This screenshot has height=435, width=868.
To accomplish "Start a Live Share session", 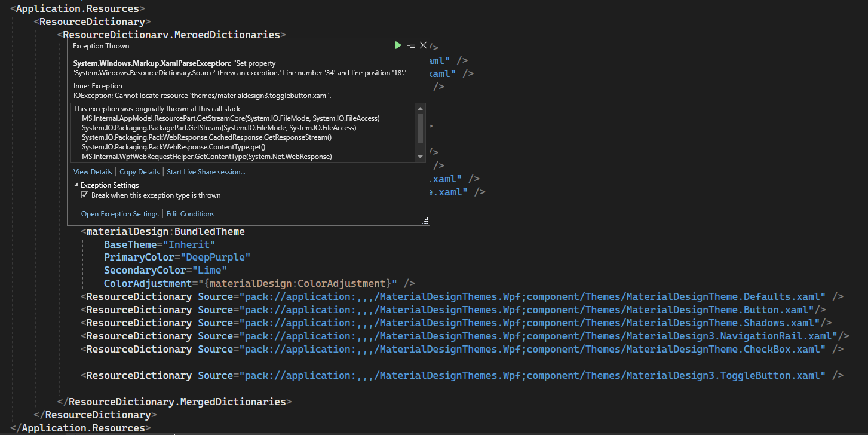I will 206,171.
